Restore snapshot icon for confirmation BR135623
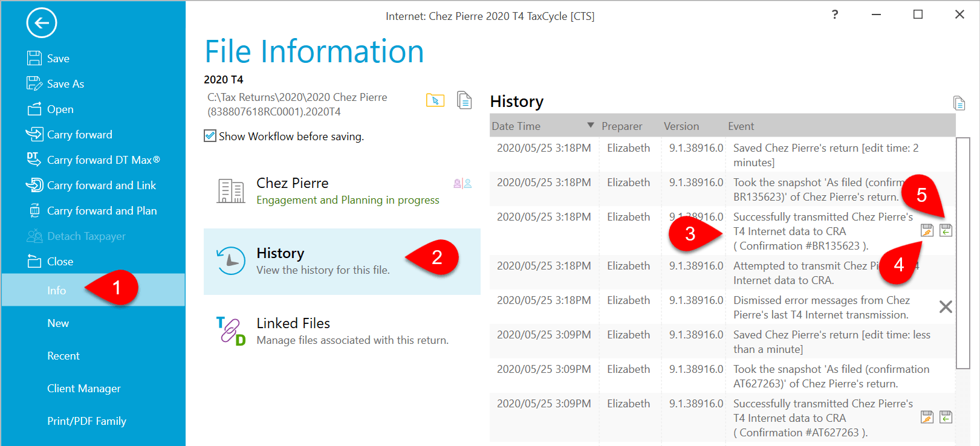 [946, 230]
